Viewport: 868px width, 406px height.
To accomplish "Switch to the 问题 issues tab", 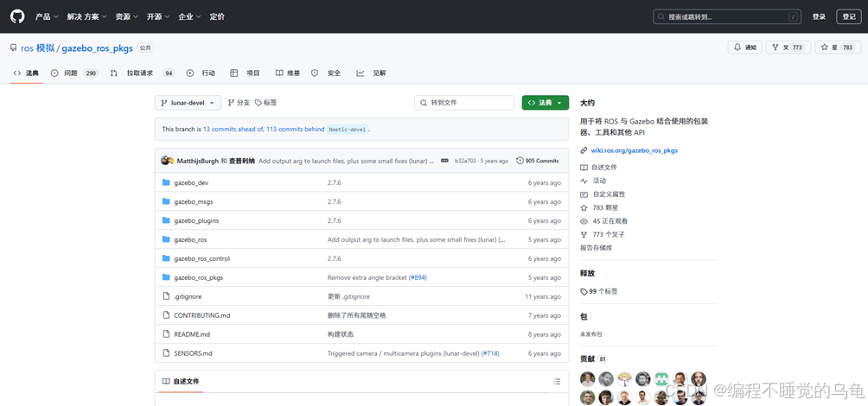I will (74, 73).
